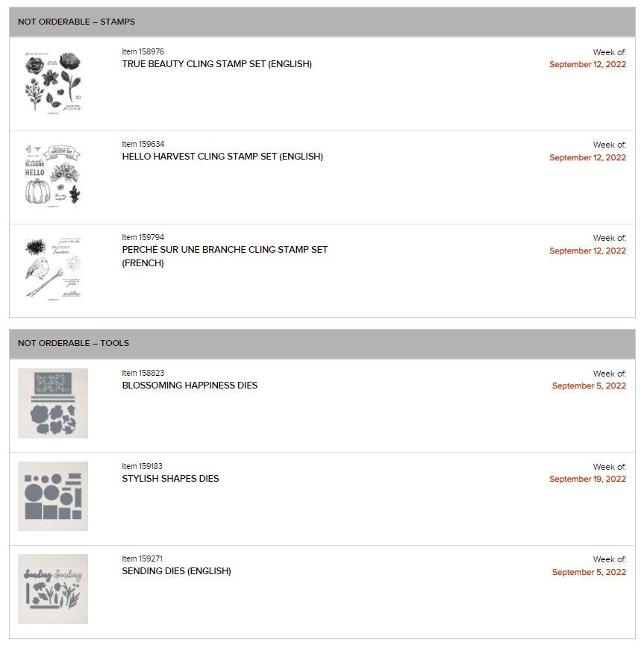Click Item 159183 number label
This screenshot has width=644, height=648.
[143, 466]
